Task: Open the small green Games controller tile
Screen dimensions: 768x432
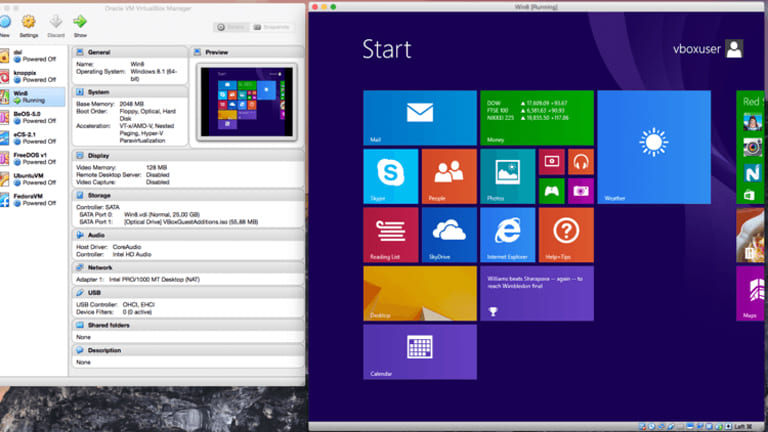Action: [x=552, y=191]
